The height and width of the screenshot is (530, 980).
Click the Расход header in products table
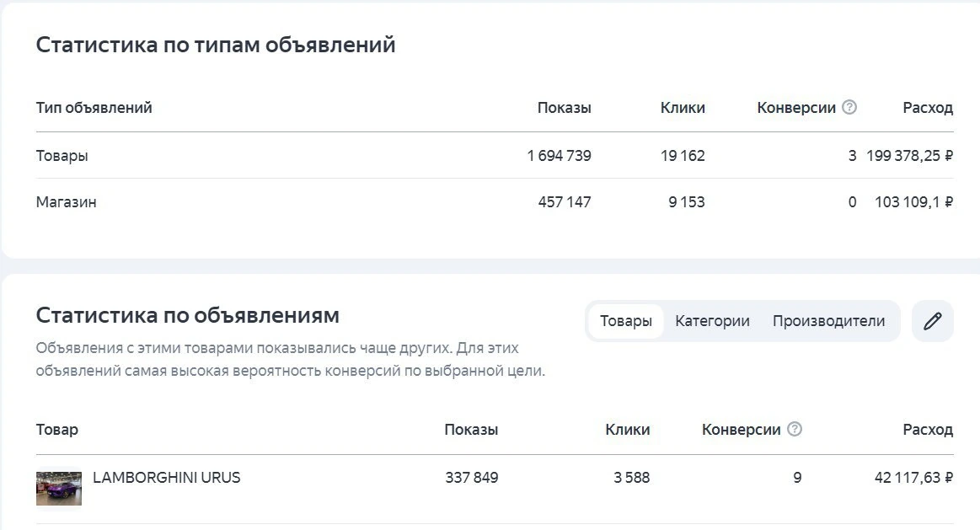click(x=928, y=430)
